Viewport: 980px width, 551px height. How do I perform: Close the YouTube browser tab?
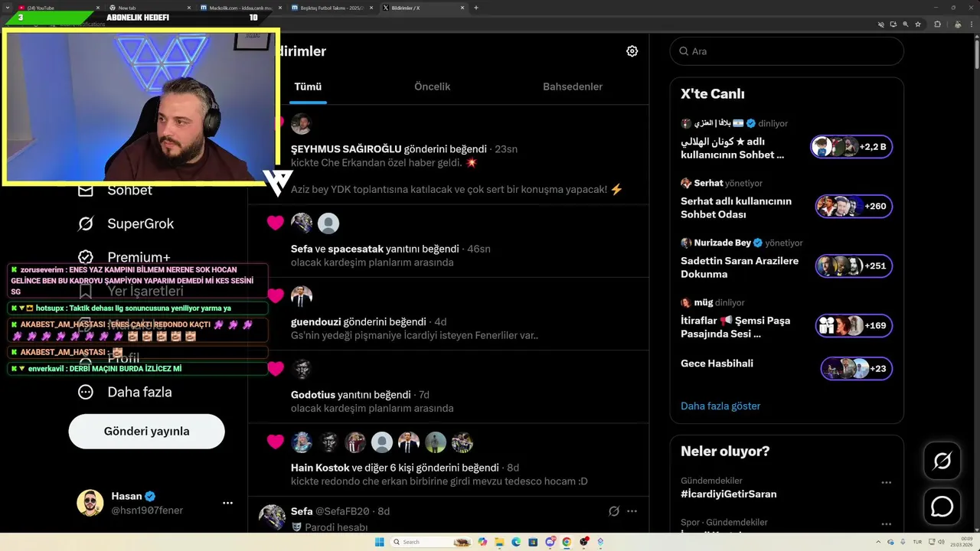click(98, 8)
